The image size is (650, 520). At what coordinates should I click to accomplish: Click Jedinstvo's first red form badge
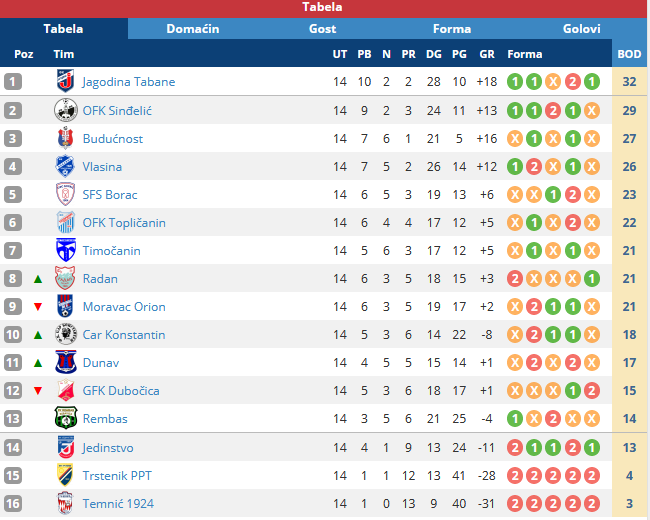click(515, 448)
